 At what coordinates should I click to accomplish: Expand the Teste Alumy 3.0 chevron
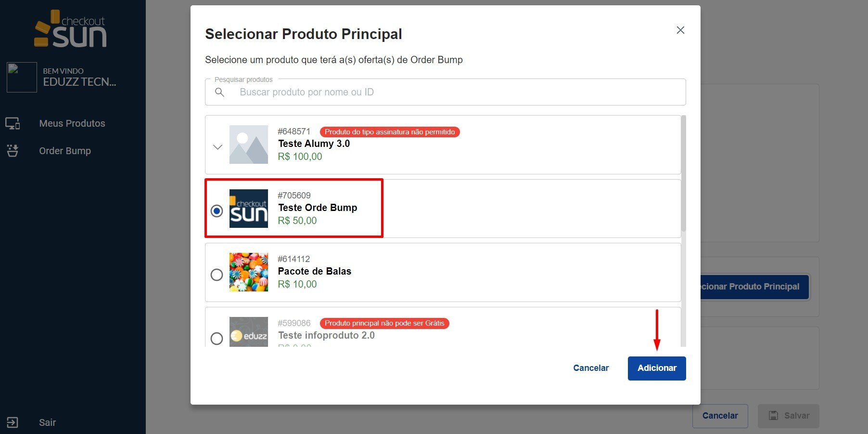point(217,147)
